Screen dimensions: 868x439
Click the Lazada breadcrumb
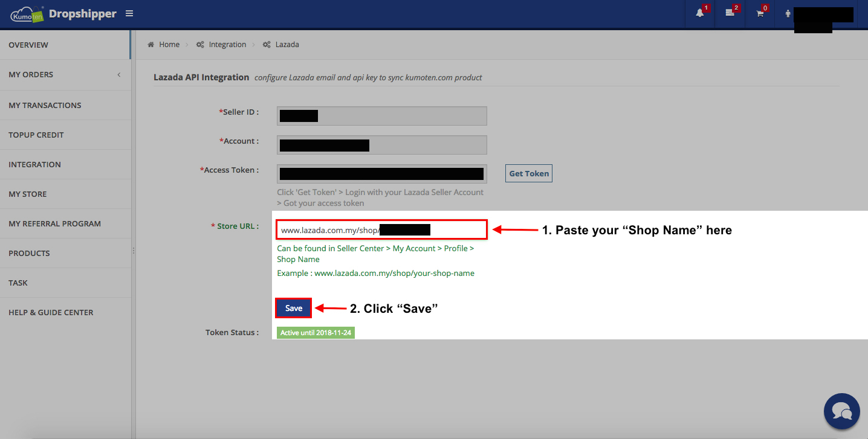(287, 45)
